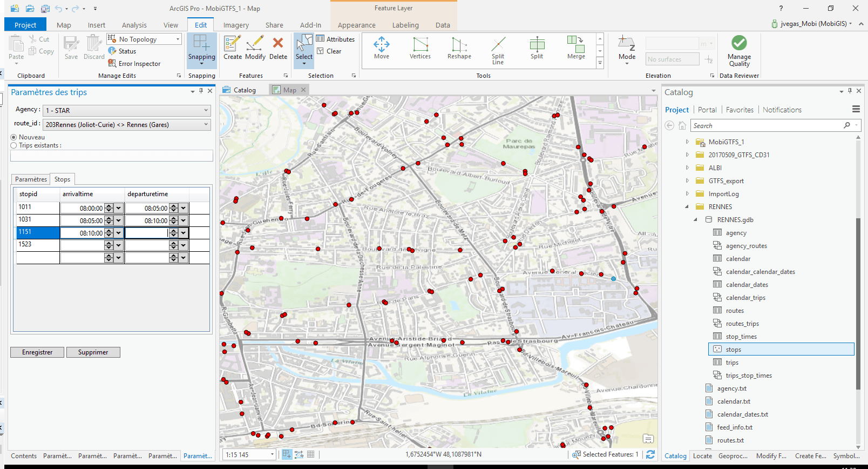Screen dimensions: 868x469
Task: Open the route_id combo box
Action: point(127,125)
